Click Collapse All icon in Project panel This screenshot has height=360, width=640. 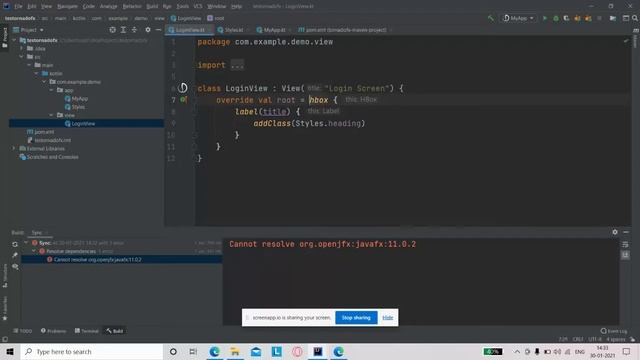(x=134, y=30)
